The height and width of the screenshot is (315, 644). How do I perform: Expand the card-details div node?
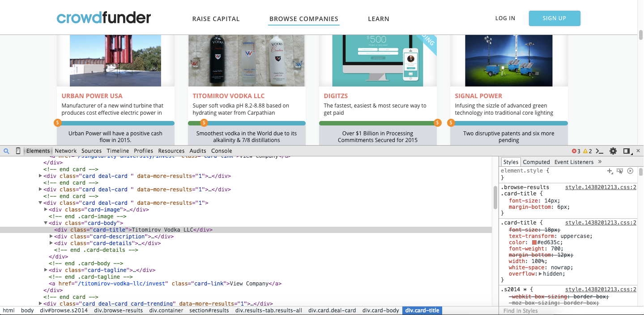click(51, 243)
